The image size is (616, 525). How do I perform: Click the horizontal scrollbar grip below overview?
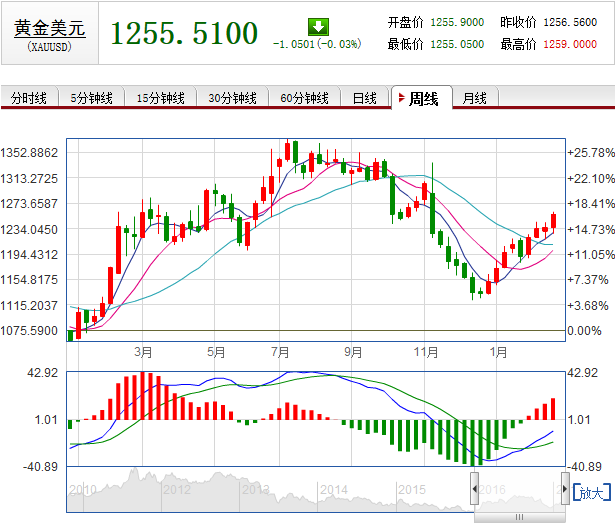(x=519, y=517)
